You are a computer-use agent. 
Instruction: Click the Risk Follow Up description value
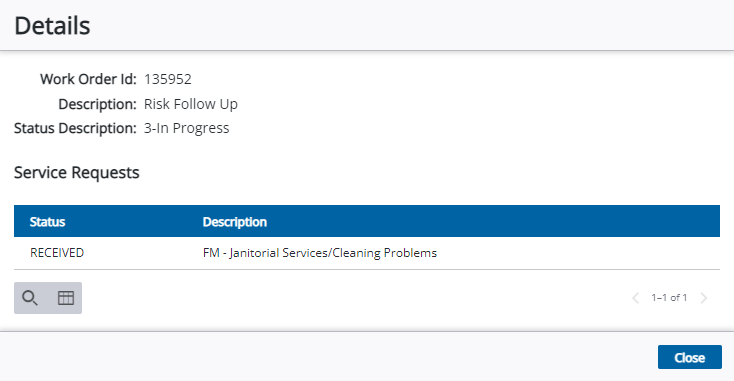191,104
